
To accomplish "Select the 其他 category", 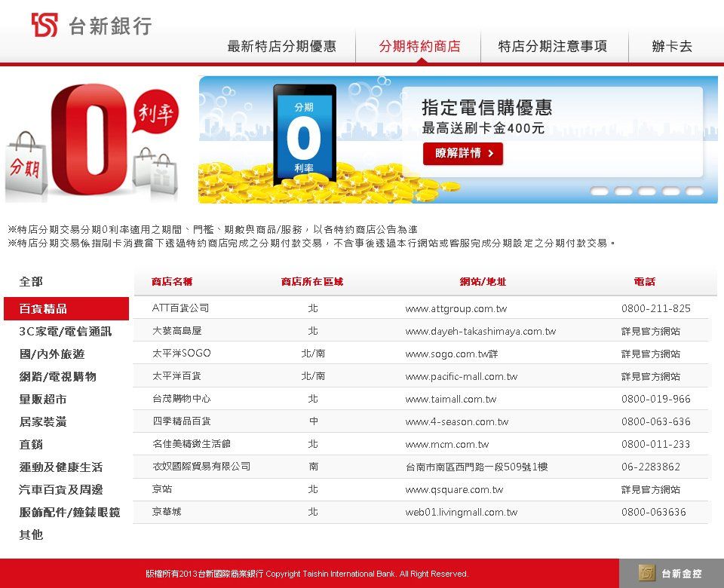I will click(31, 535).
